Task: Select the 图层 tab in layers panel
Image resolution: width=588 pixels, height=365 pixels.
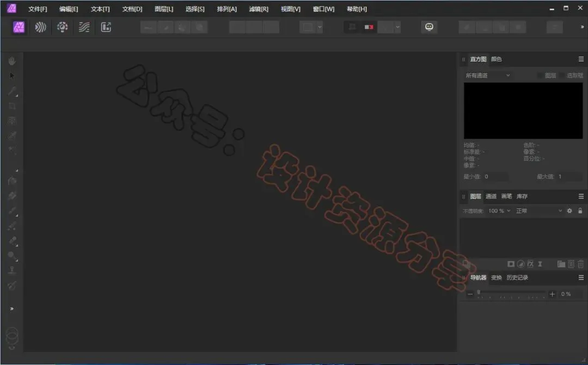Action: tap(475, 196)
